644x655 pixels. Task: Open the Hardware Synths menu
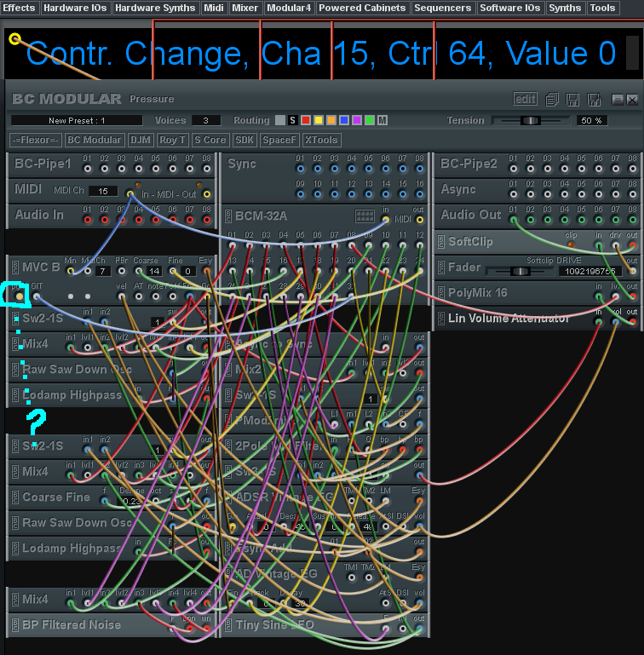coord(155,8)
